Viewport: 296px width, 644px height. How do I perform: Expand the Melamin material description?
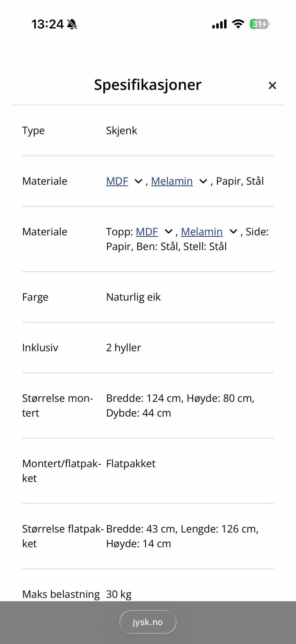click(x=203, y=181)
